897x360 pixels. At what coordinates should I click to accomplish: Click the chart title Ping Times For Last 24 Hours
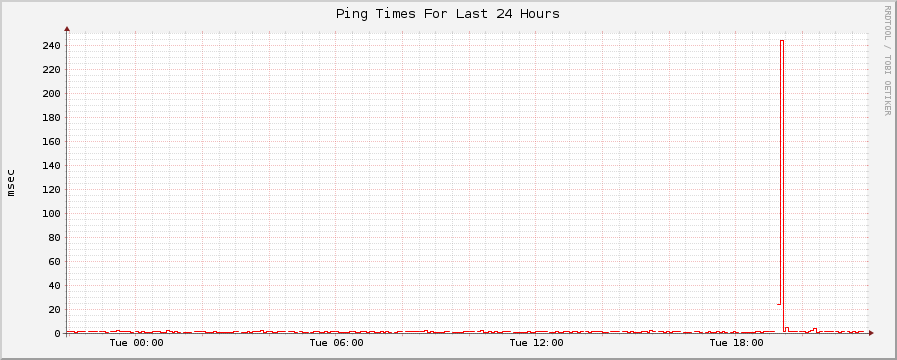click(x=447, y=14)
